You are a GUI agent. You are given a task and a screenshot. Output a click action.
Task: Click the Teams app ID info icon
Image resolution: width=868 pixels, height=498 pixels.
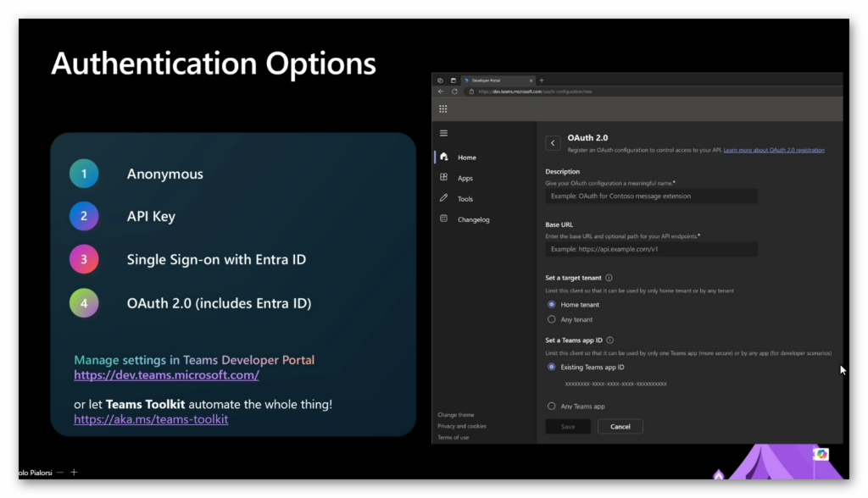pyautogui.click(x=610, y=340)
